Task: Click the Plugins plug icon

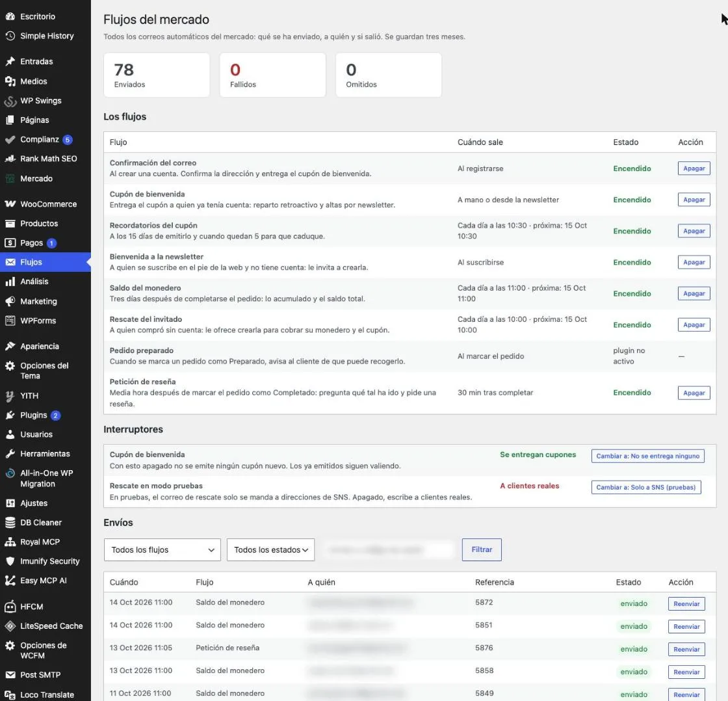Action: click(x=10, y=416)
